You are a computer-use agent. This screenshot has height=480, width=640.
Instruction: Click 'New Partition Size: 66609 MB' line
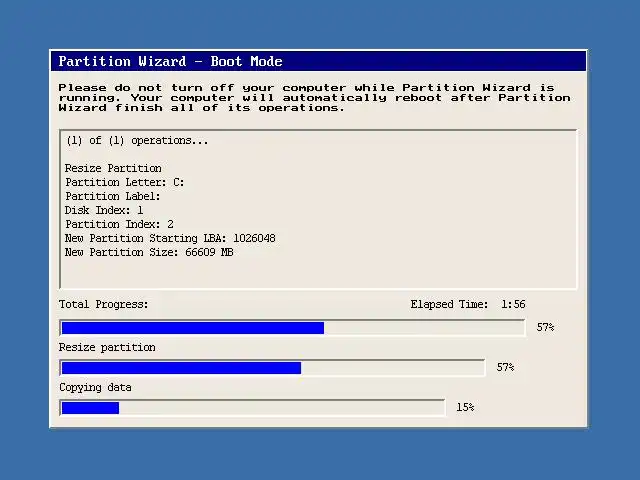point(149,252)
